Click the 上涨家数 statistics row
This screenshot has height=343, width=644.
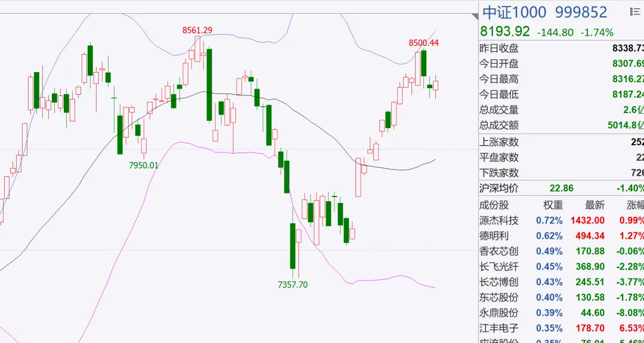coord(562,142)
